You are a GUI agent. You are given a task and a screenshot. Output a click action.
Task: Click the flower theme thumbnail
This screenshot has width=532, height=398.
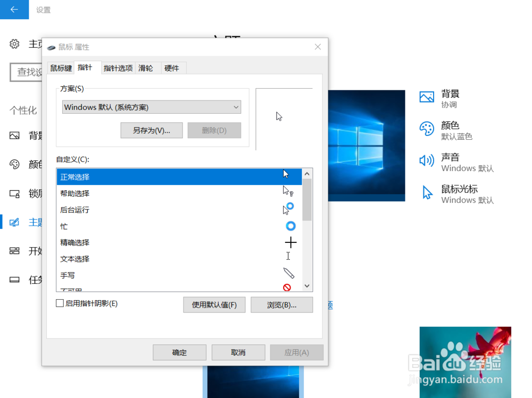click(465, 362)
